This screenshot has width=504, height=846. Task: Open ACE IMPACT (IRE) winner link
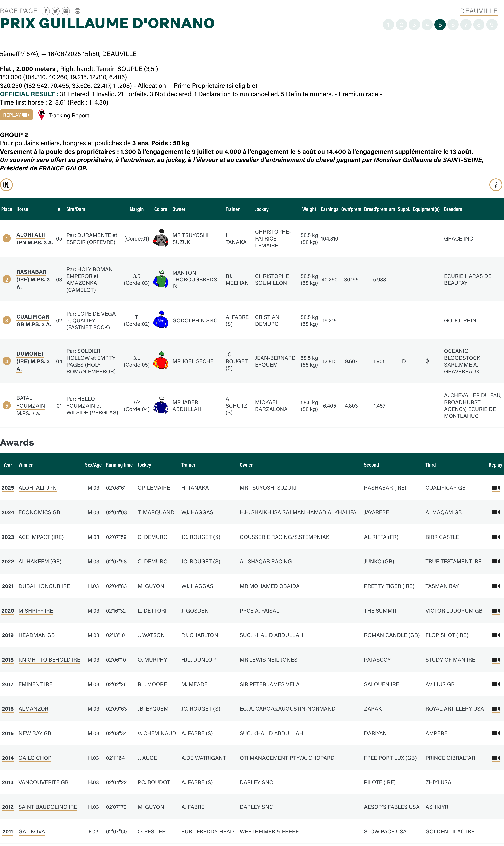[x=41, y=537]
